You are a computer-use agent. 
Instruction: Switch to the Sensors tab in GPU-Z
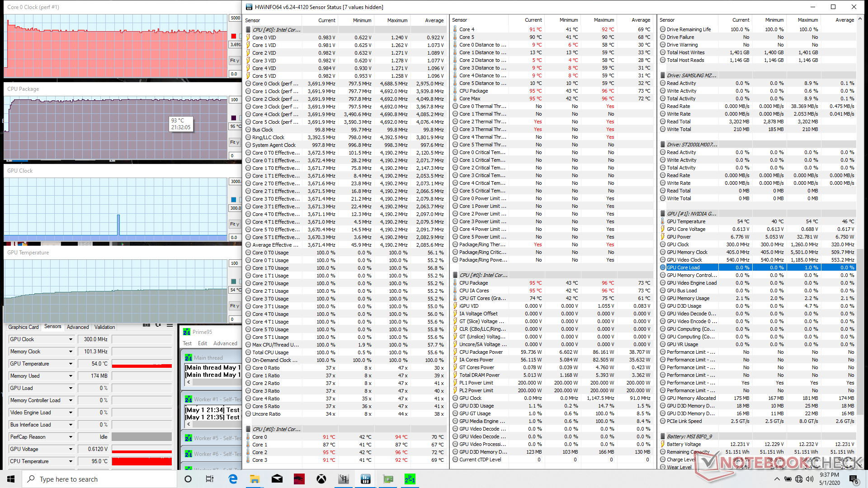coord(53,326)
